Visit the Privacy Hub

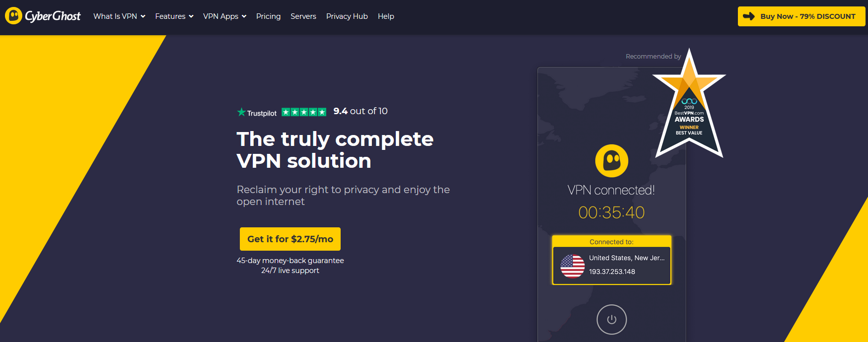coord(347,16)
